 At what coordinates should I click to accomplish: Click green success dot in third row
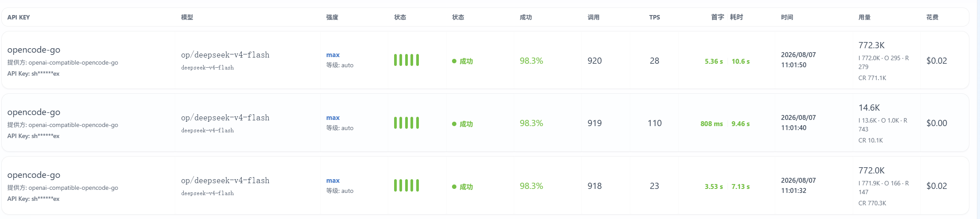[454, 187]
